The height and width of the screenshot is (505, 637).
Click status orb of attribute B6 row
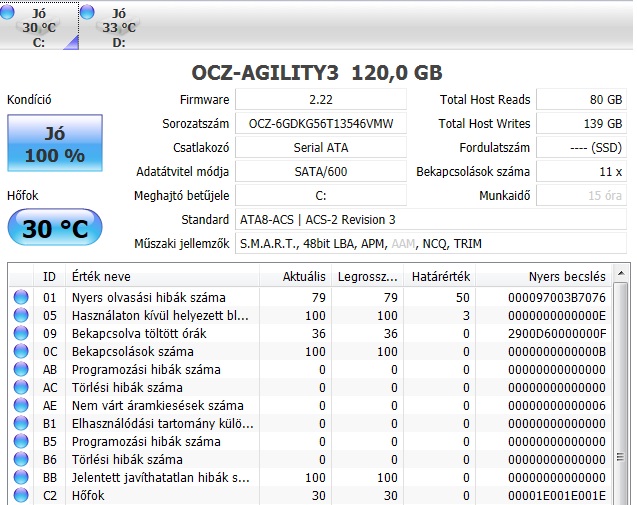tap(21, 459)
